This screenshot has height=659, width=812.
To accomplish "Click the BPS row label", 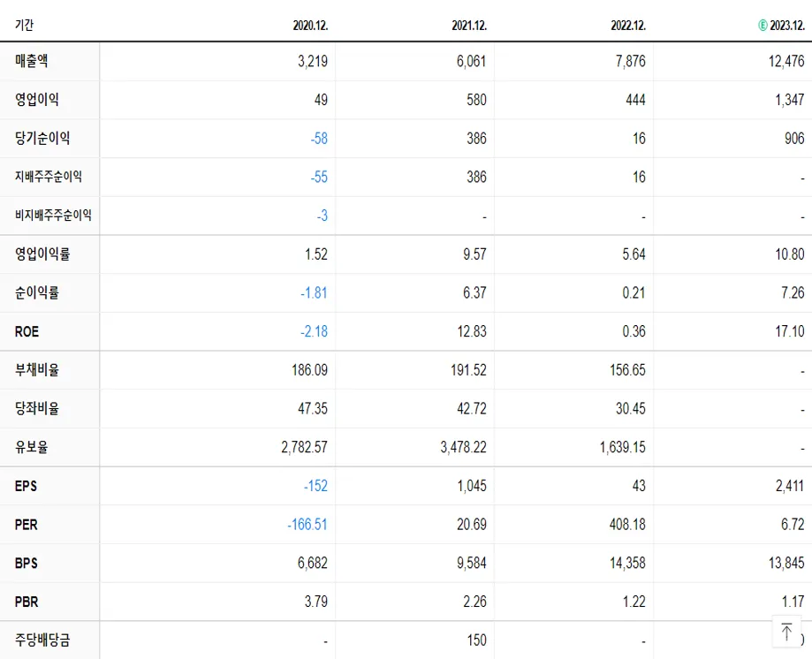I will coord(27,563).
